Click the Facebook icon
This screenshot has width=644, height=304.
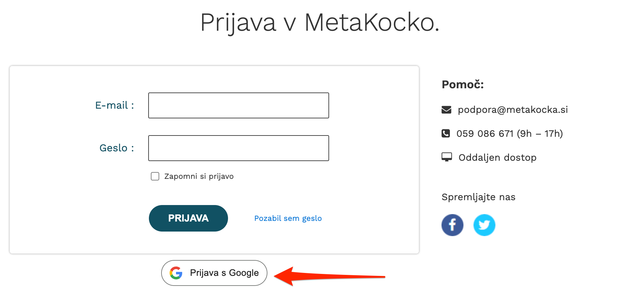point(452,225)
